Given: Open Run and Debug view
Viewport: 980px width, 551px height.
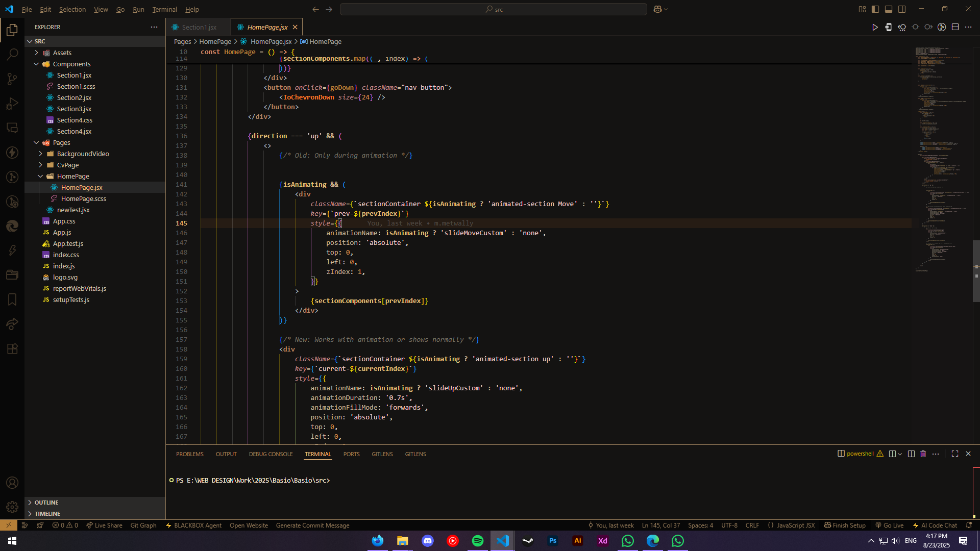Looking at the screenshot, I should 12,104.
